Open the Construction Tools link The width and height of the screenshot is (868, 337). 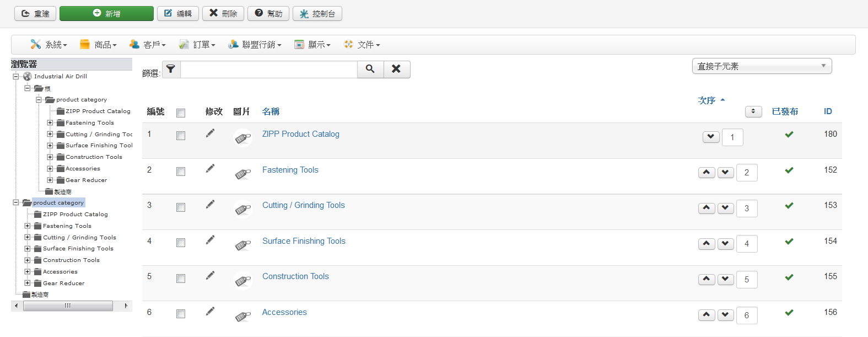[x=295, y=276]
